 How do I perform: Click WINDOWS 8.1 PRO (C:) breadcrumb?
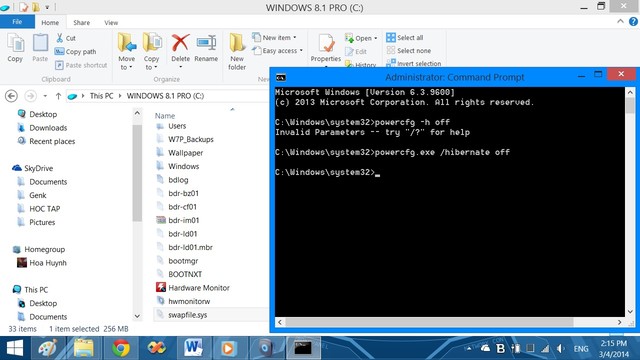coord(165,96)
